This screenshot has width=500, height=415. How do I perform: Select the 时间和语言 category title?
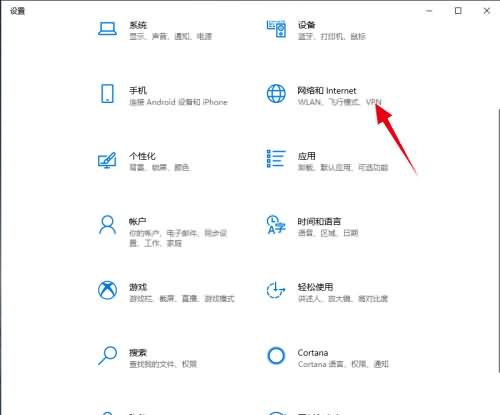coord(319,221)
